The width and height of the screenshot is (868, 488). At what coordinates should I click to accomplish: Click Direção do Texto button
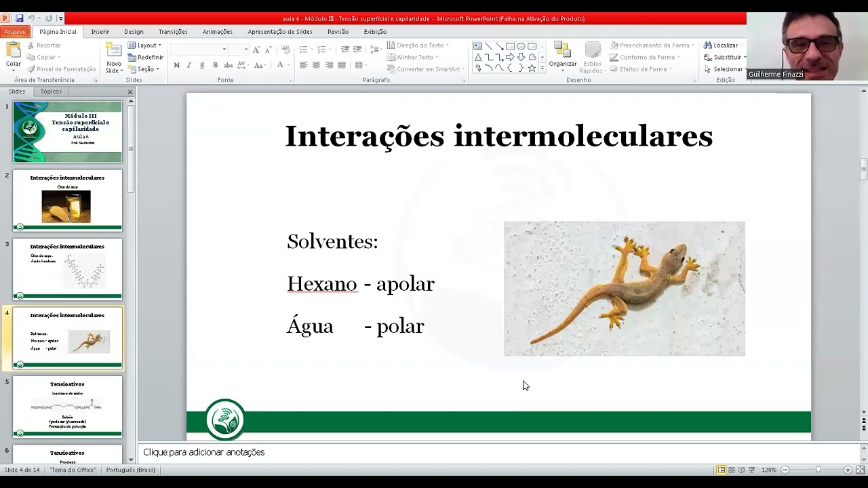[x=417, y=45]
